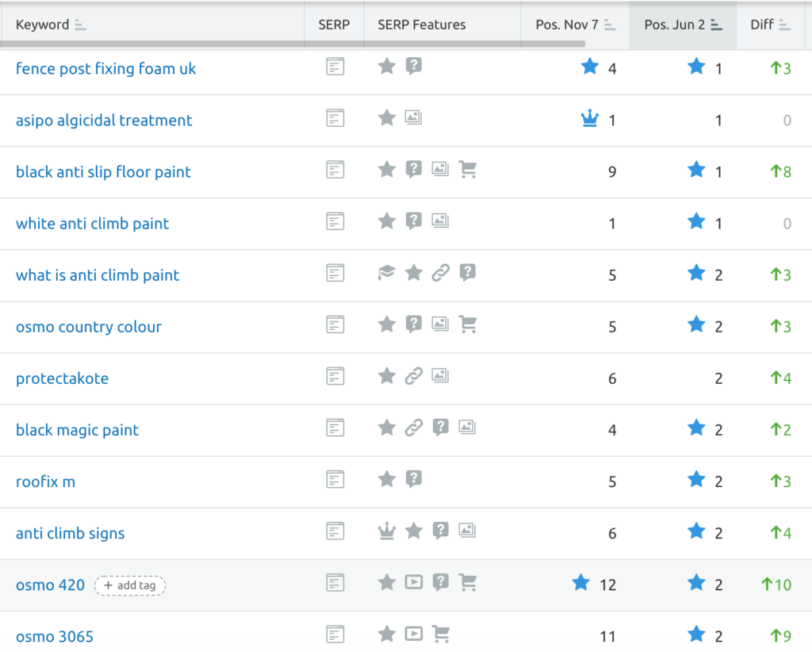
Task: View SERP snapshot for white anti climb paint
Action: pyautogui.click(x=335, y=221)
